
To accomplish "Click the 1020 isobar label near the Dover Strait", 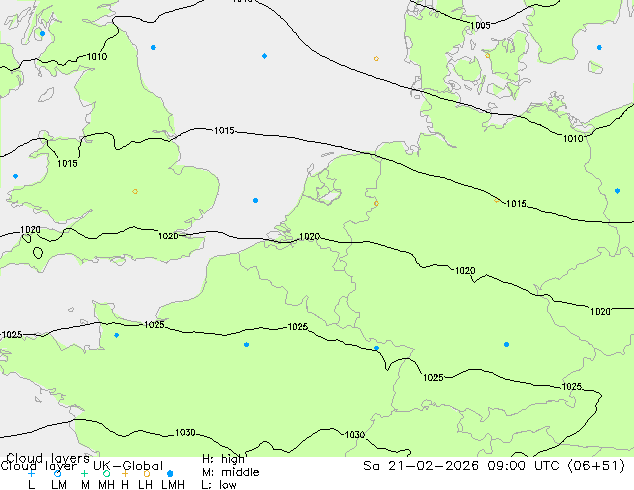I will [168, 236].
